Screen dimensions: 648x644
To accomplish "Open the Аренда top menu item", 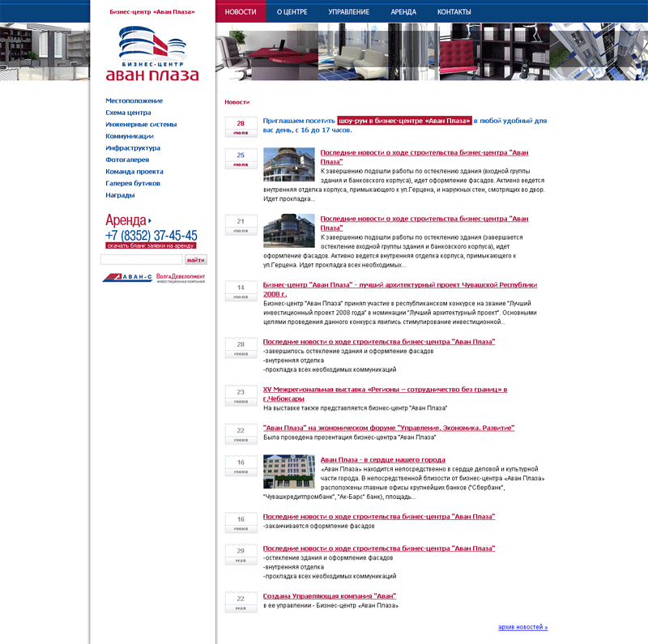I will pos(403,12).
